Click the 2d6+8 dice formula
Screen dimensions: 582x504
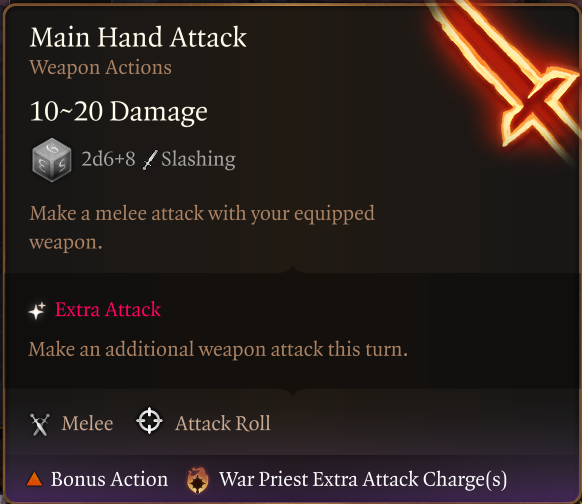tap(108, 159)
